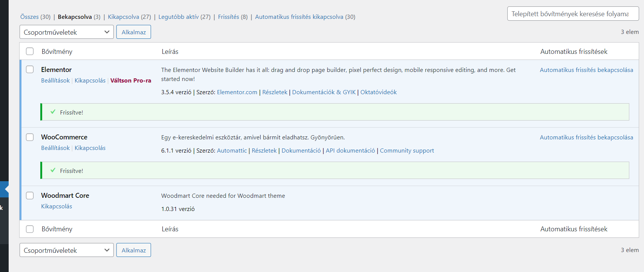The image size is (644, 272).
Task: Click the bottom Bővítmény column footer
Action: 57,229
